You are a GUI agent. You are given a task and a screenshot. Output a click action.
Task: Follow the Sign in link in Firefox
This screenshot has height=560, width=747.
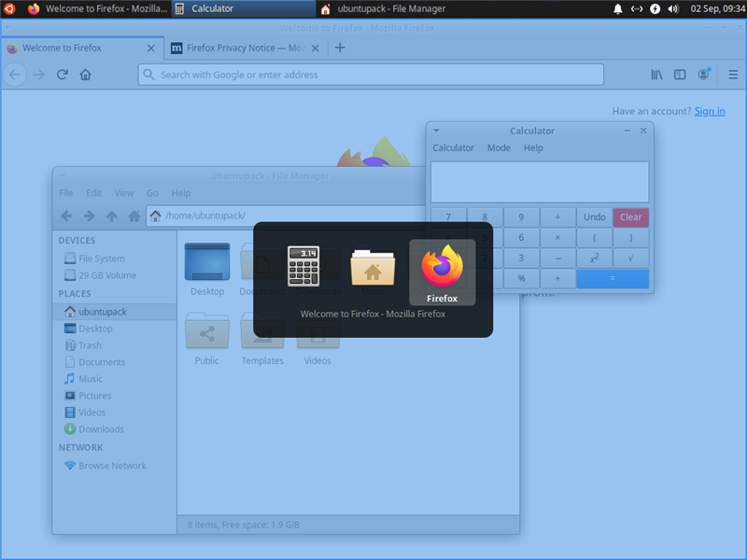tap(710, 111)
